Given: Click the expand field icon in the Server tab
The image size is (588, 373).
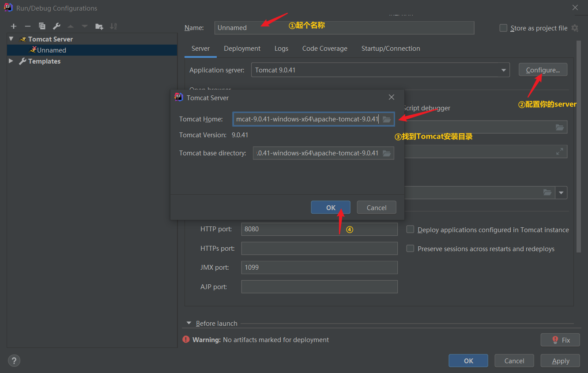Looking at the screenshot, I should tap(560, 151).
